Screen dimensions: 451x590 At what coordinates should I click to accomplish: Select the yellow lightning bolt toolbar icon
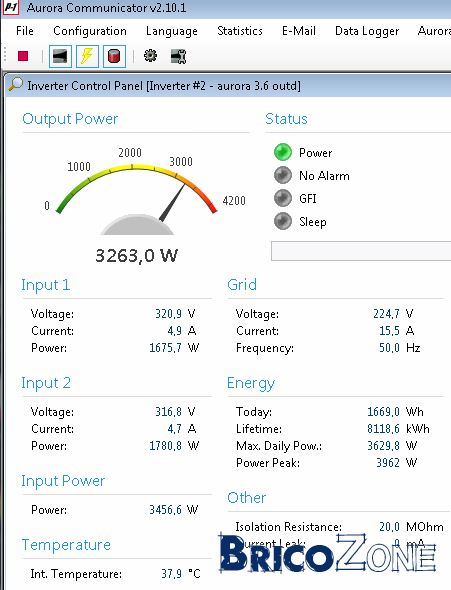coord(87,56)
